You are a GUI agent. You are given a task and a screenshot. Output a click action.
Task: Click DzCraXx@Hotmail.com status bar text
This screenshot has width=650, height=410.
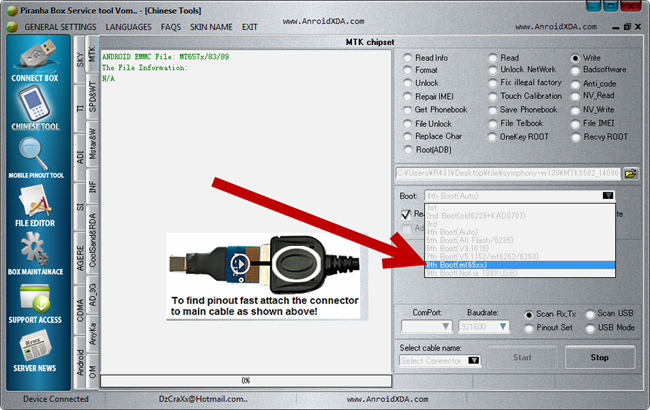[203, 399]
